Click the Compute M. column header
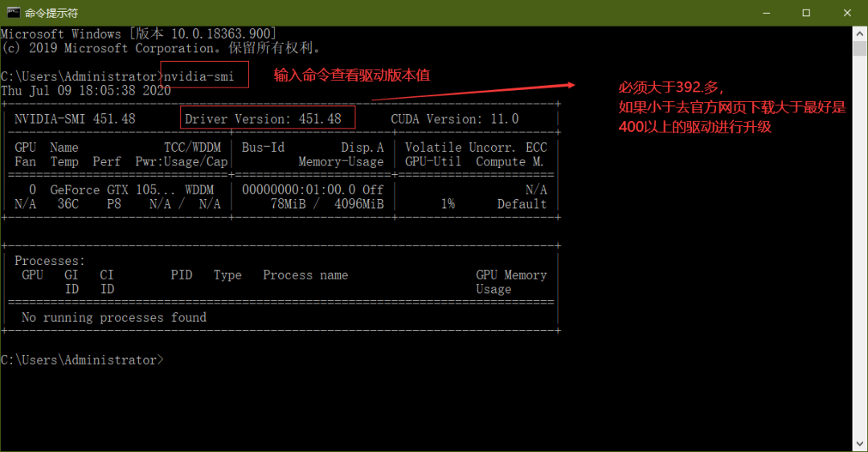This screenshot has height=452, width=868. click(x=510, y=161)
